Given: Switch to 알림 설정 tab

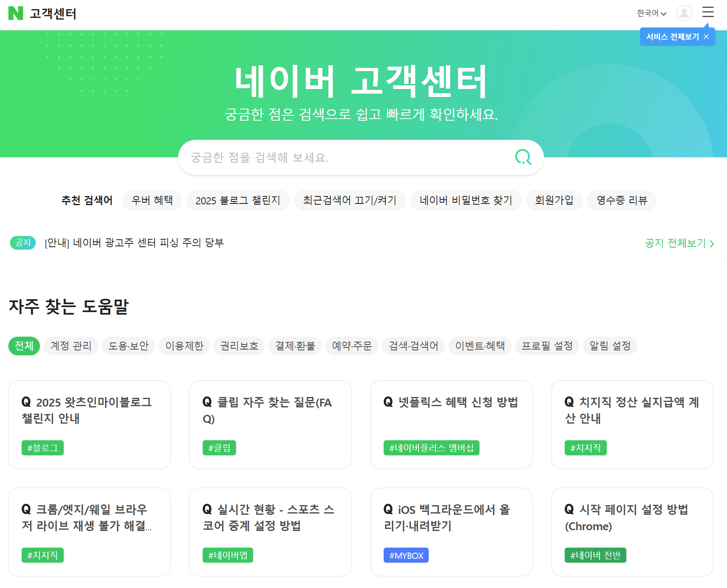Looking at the screenshot, I should coord(610,346).
